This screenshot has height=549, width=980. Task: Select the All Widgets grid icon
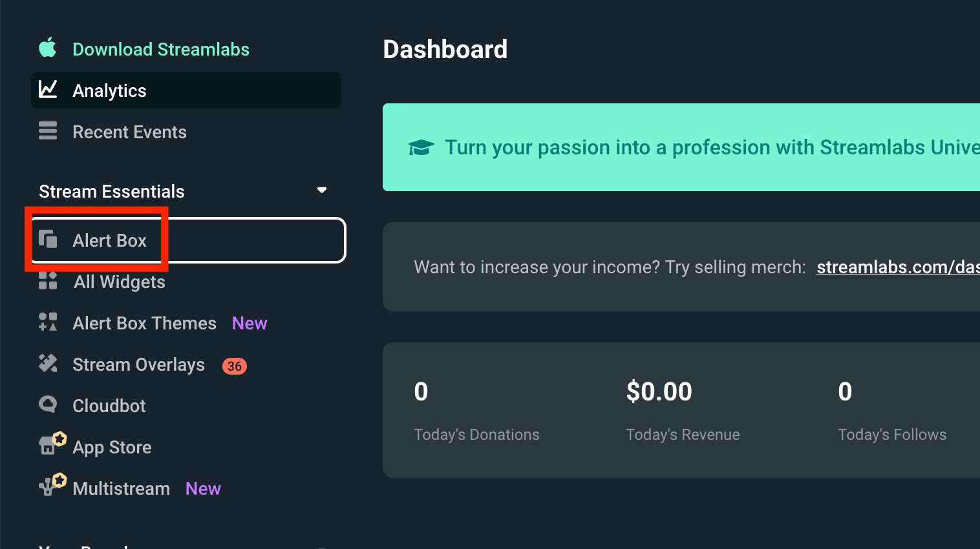(x=48, y=281)
